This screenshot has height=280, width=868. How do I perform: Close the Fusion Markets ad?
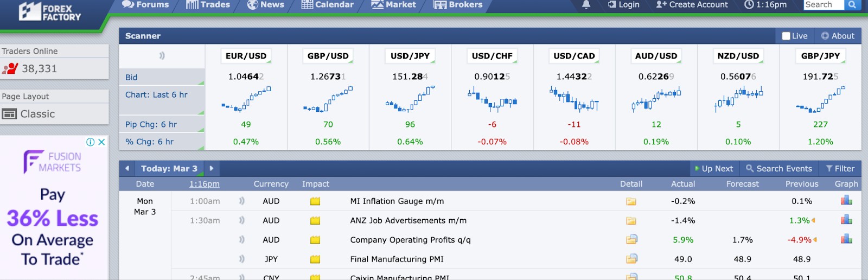tap(101, 142)
